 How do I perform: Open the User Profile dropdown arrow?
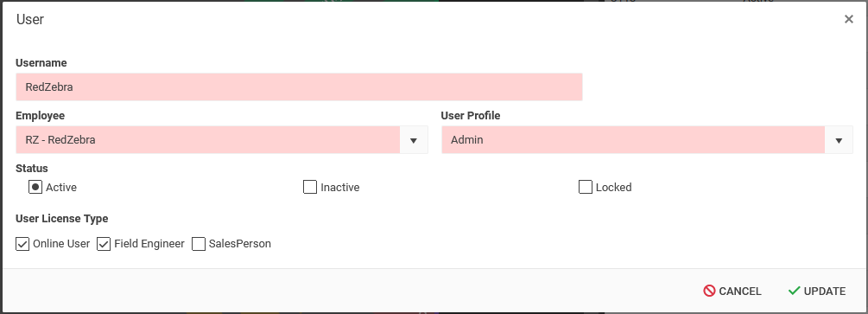(x=839, y=140)
